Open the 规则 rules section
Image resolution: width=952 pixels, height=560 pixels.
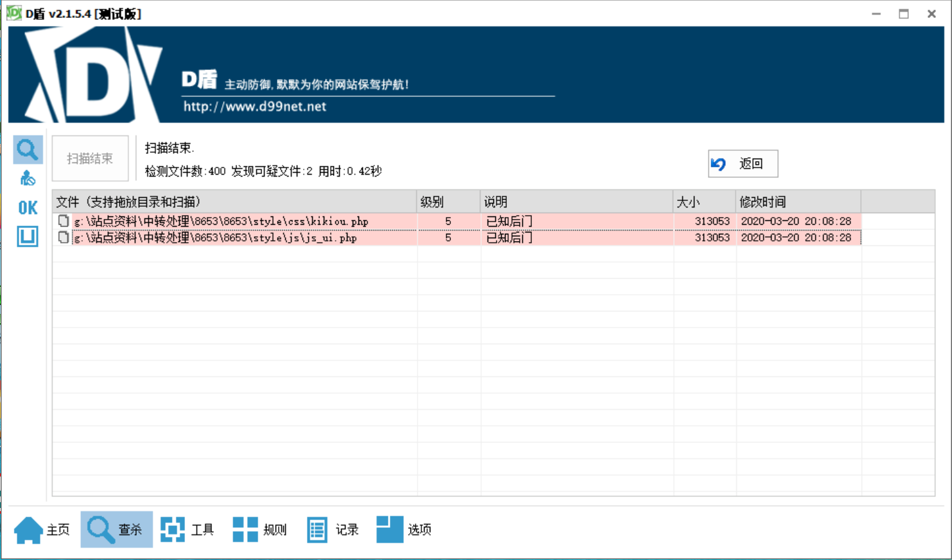[x=260, y=530]
